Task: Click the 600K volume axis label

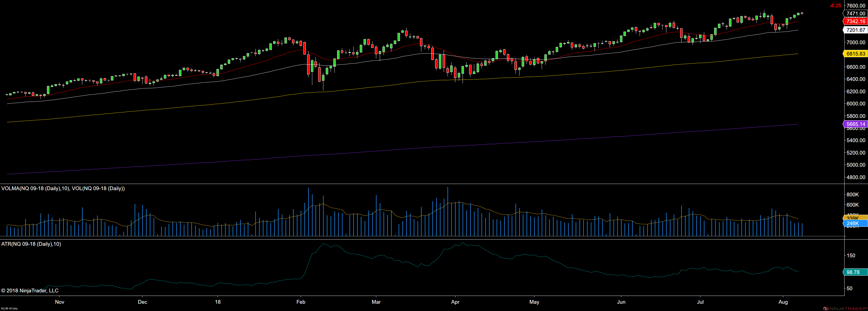Action: point(853,205)
